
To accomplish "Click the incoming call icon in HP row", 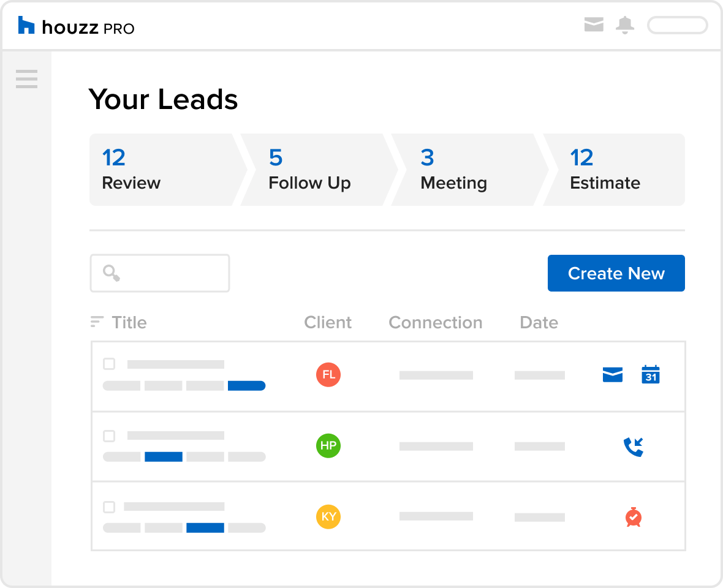I will pyautogui.click(x=633, y=447).
